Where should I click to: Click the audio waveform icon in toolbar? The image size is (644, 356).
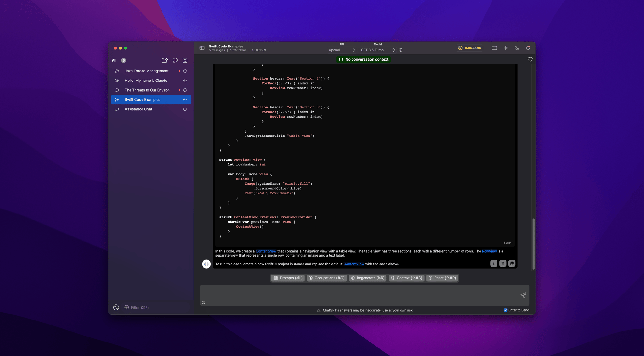point(506,48)
